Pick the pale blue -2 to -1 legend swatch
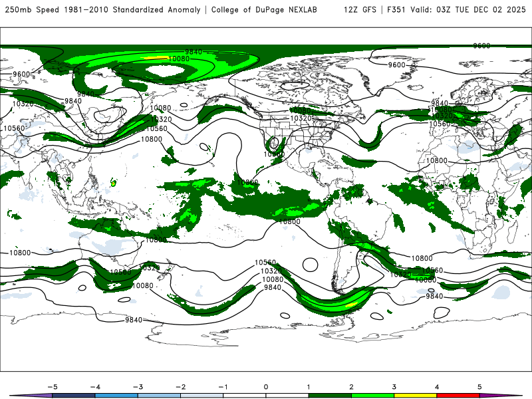The width and height of the screenshot is (532, 399). [x=202, y=396]
